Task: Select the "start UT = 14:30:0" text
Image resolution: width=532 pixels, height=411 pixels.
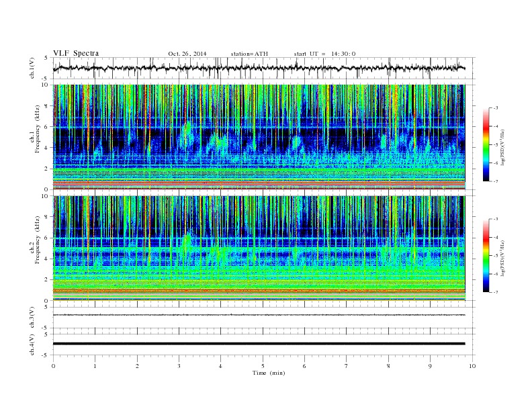Action: click(x=324, y=54)
